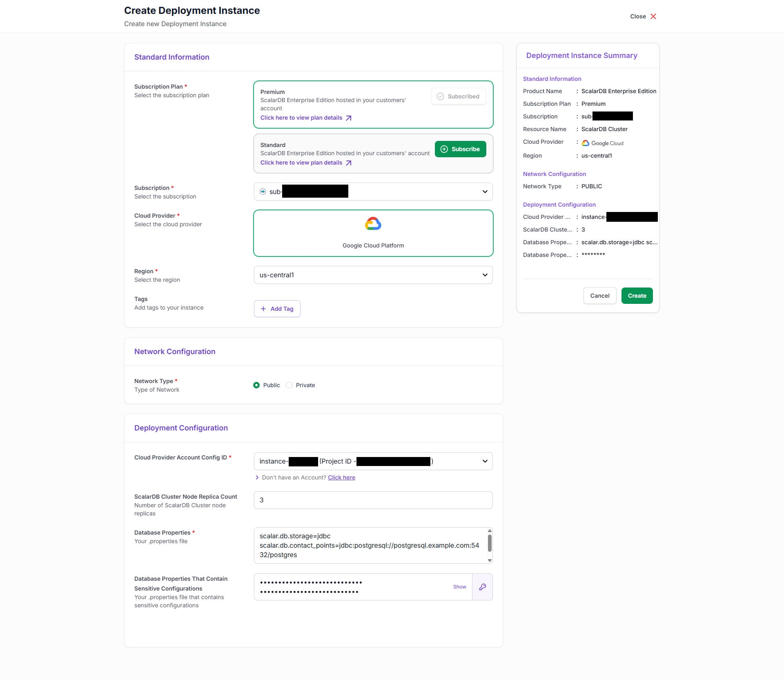Select the Public network type
The height and width of the screenshot is (680, 784).
click(256, 385)
